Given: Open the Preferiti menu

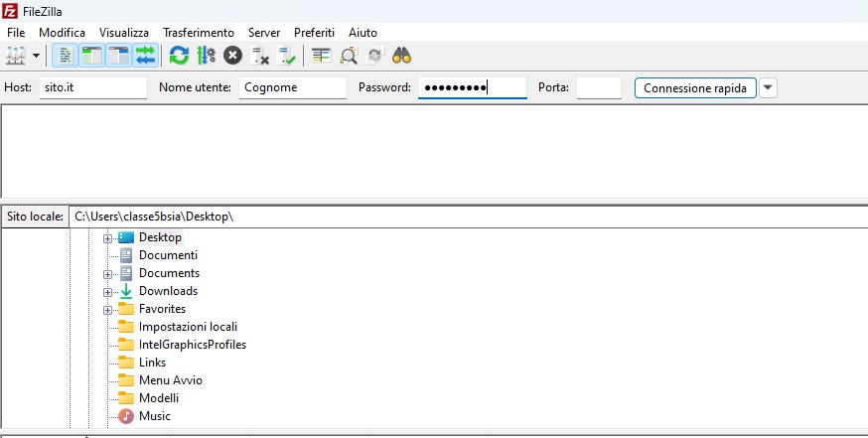Looking at the screenshot, I should tap(314, 33).
